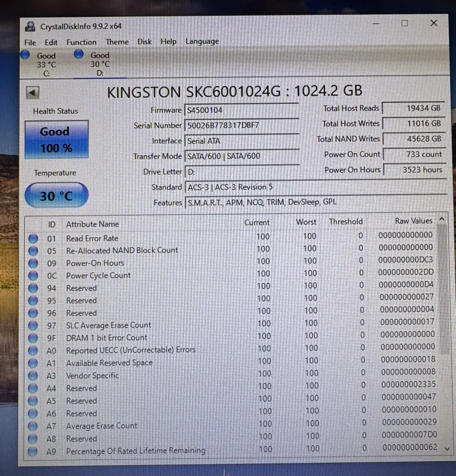Image resolution: width=456 pixels, height=476 pixels.
Task: Open the Disk menu
Action: point(144,41)
